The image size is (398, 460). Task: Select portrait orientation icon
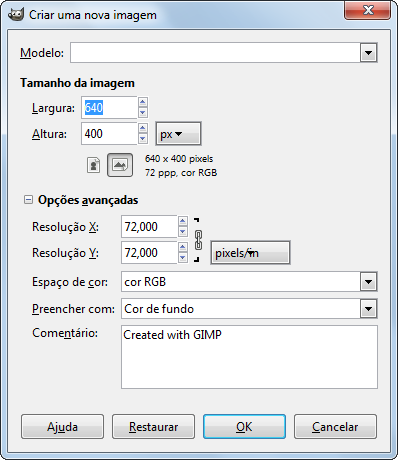[94, 165]
